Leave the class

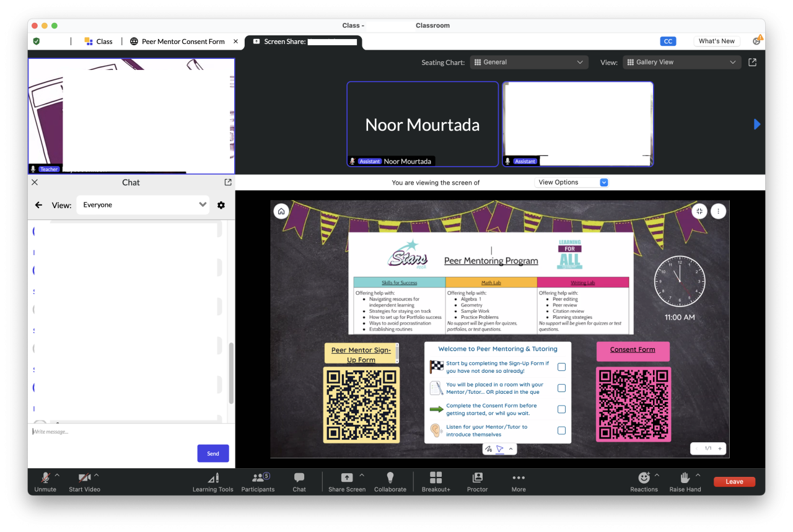point(734,482)
